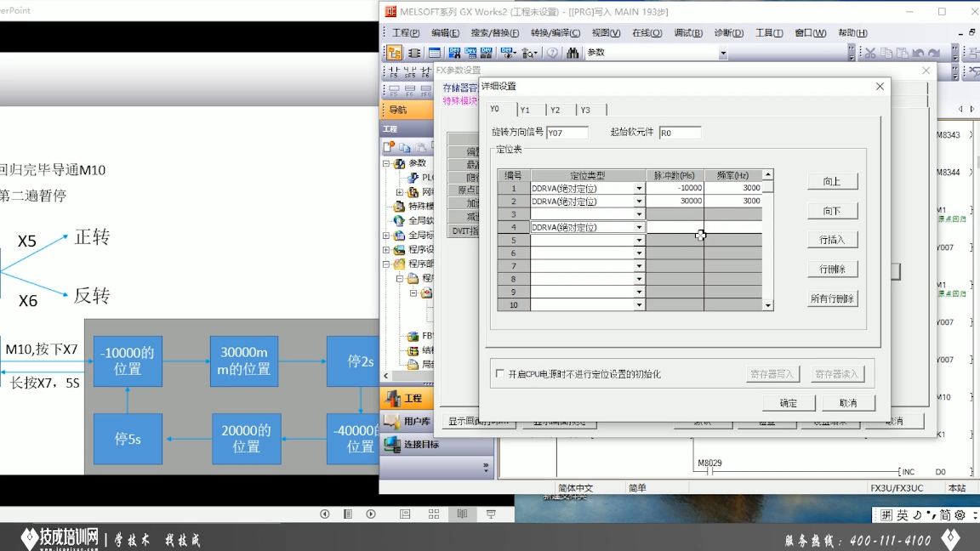Click PowerPoint slide sorter view icon
Viewport: 980px width, 551px height.
tap(434, 514)
